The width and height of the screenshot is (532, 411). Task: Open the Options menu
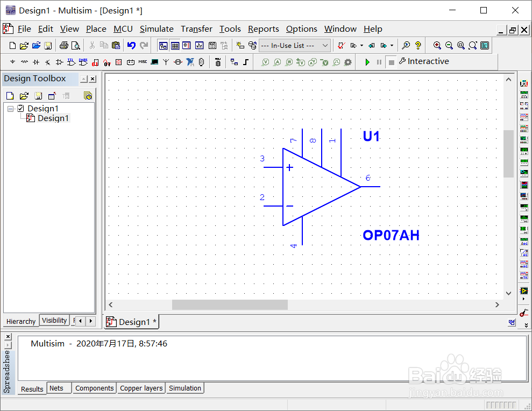(301, 29)
